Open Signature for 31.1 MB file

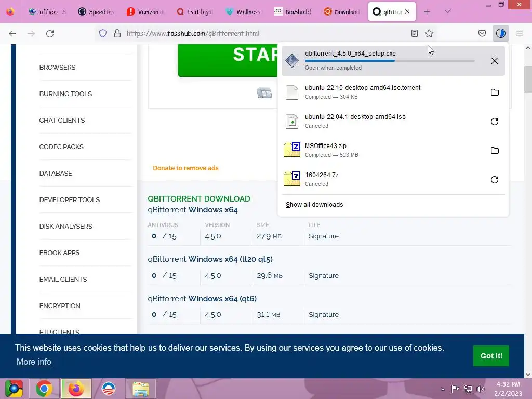click(x=324, y=314)
